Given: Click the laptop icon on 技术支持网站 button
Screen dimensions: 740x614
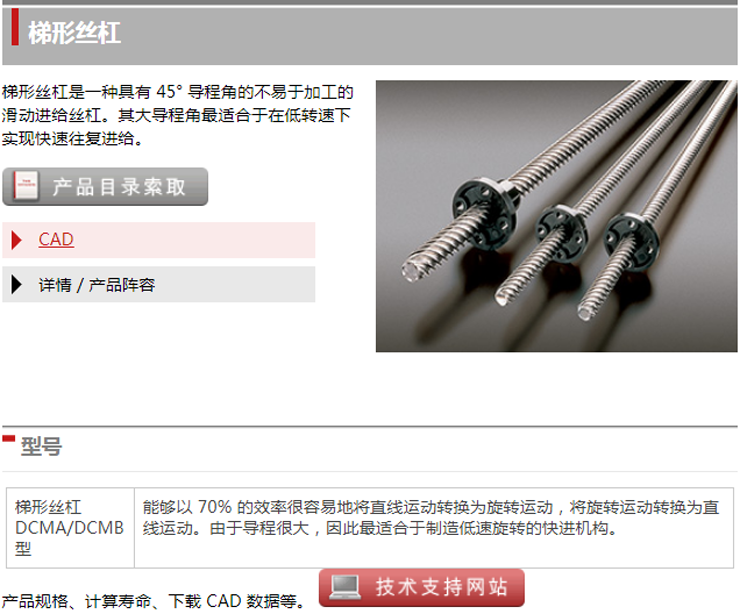Looking at the screenshot, I should [345, 588].
